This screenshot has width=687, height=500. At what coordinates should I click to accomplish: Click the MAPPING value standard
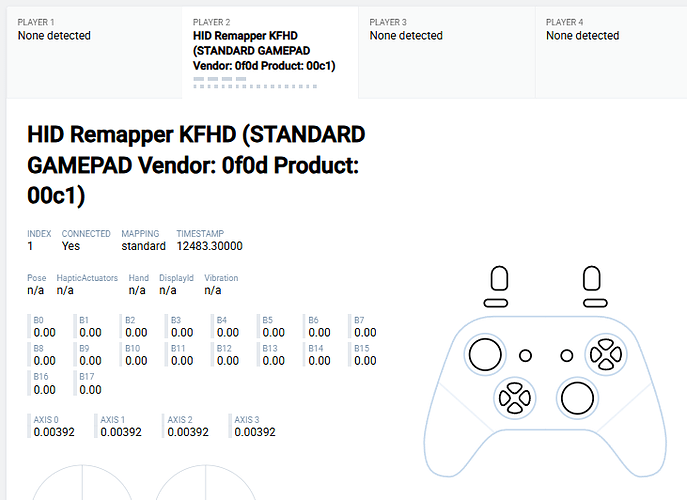pos(143,246)
